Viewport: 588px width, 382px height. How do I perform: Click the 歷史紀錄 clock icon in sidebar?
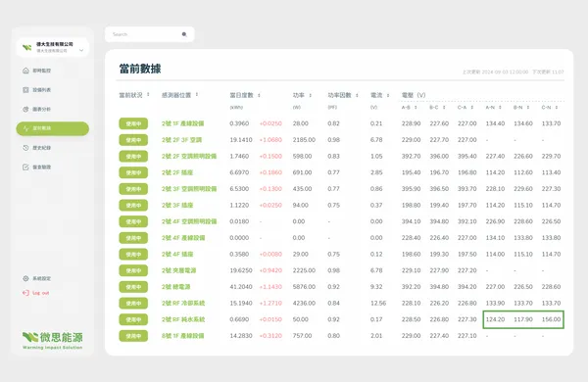[25, 148]
